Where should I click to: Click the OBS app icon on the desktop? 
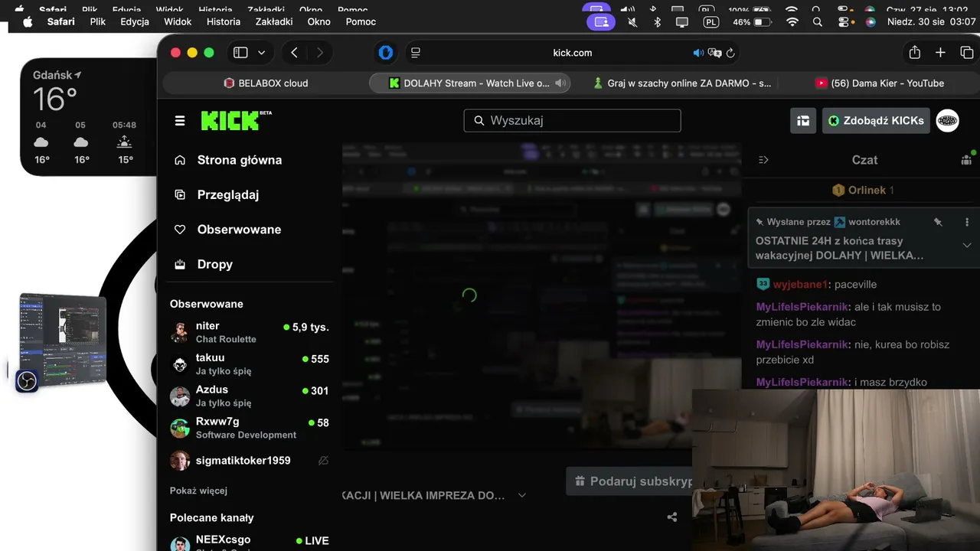[x=27, y=381]
